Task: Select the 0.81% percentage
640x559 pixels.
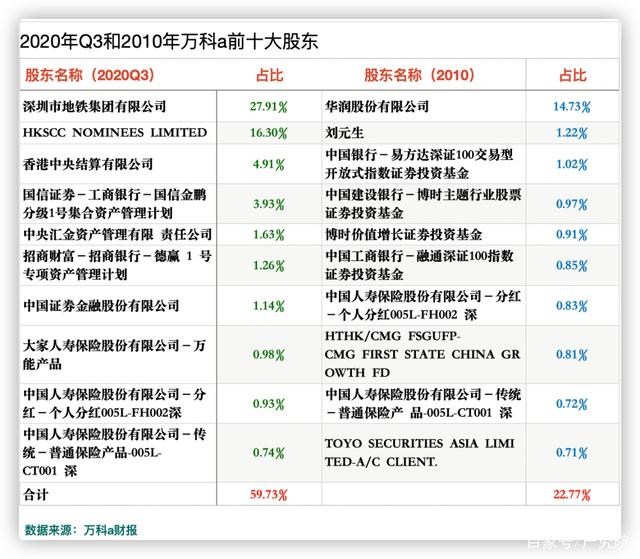Action: 571,355
